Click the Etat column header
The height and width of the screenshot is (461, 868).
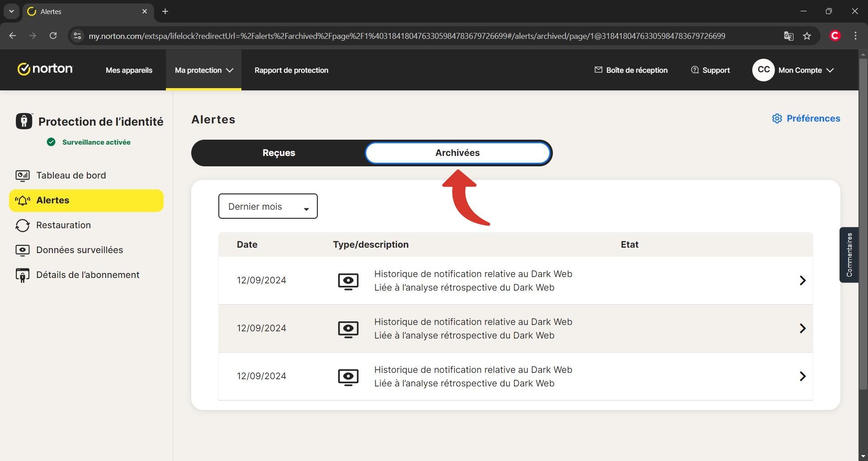[629, 245]
